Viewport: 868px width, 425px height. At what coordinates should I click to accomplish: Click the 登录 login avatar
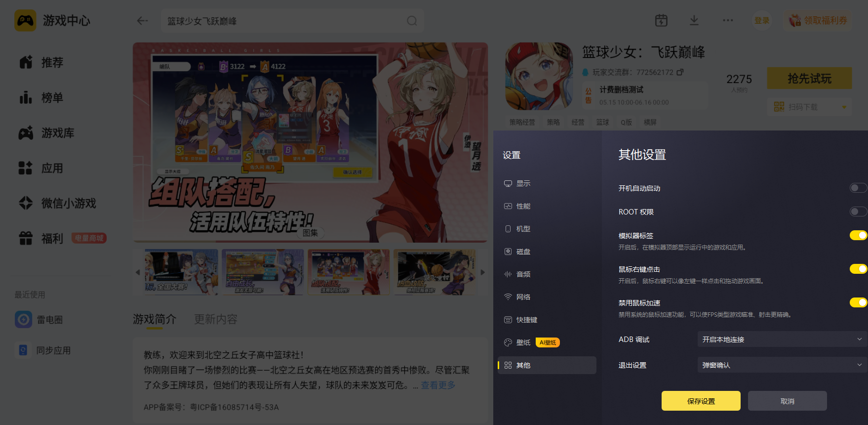[x=762, y=20]
